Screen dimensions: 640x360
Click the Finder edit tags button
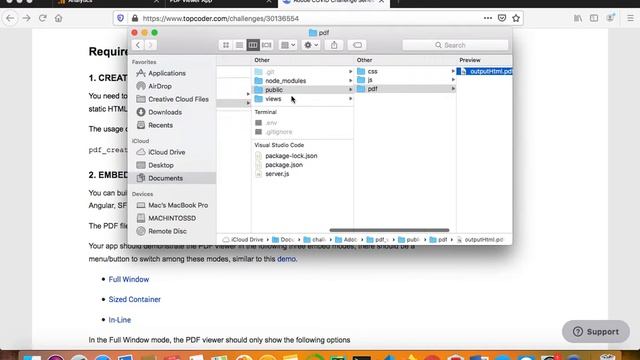pyautogui.click(x=357, y=45)
